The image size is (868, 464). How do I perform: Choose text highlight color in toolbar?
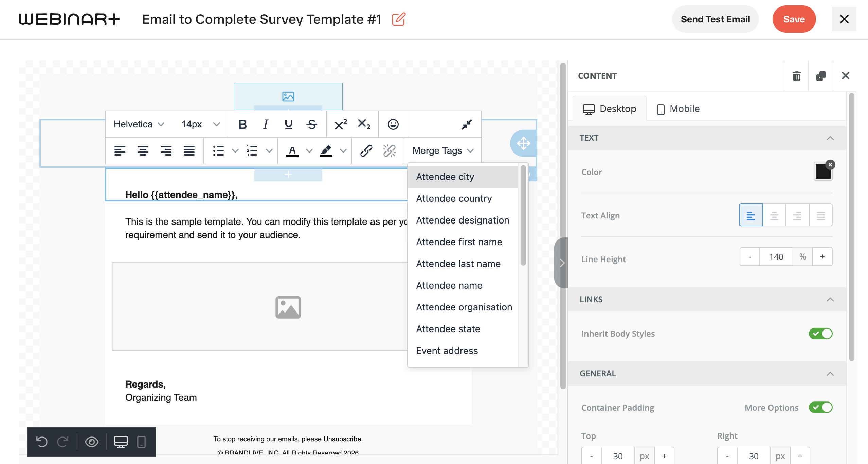(326, 151)
